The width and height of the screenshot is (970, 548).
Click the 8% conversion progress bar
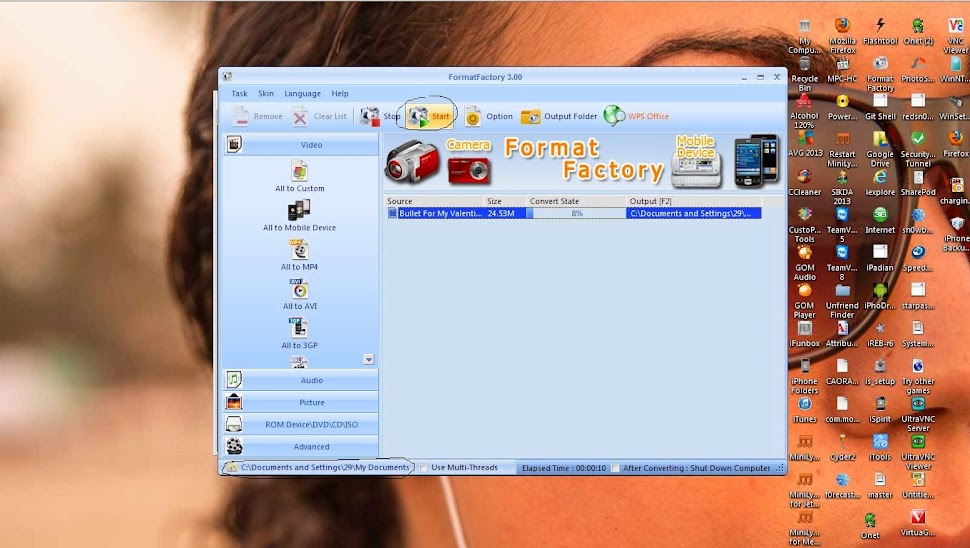point(577,213)
